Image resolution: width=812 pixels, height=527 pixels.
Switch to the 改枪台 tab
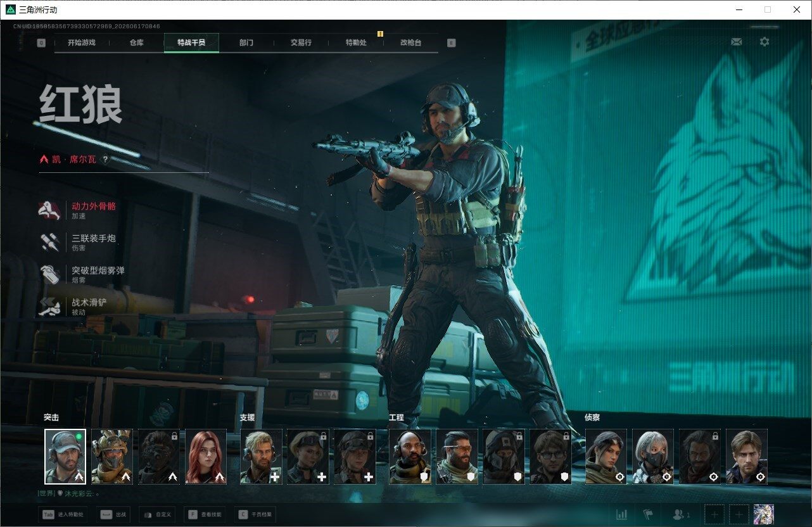click(x=410, y=43)
